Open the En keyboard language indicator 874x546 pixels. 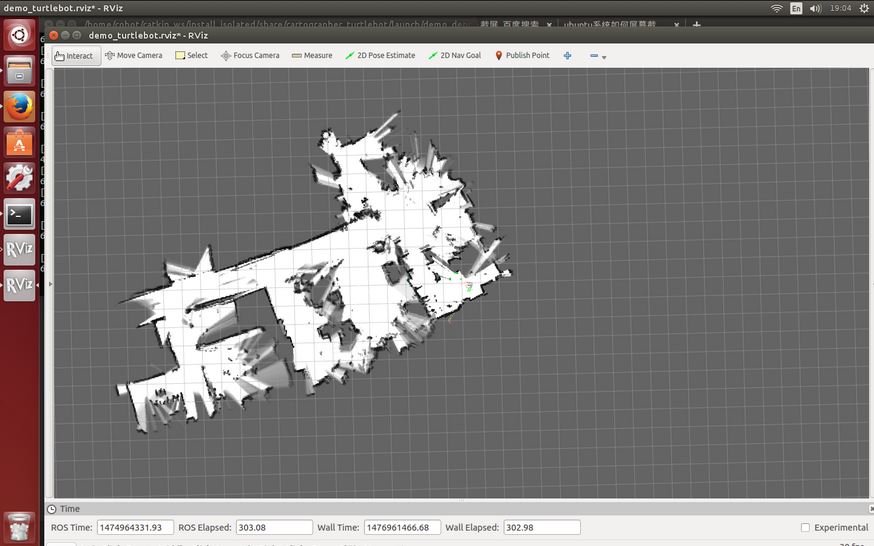coord(796,7)
